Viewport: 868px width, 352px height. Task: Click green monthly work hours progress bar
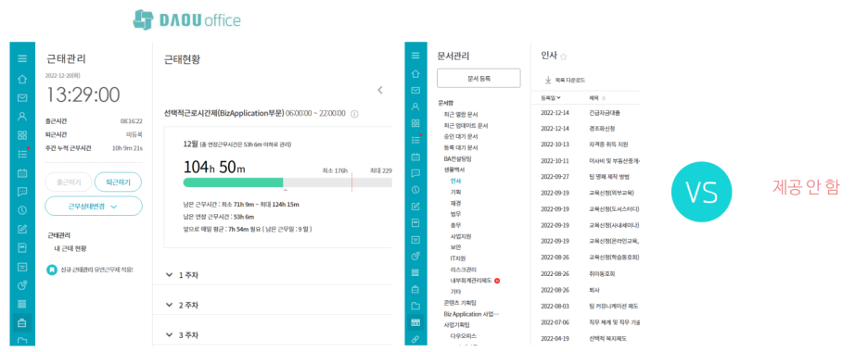233,182
